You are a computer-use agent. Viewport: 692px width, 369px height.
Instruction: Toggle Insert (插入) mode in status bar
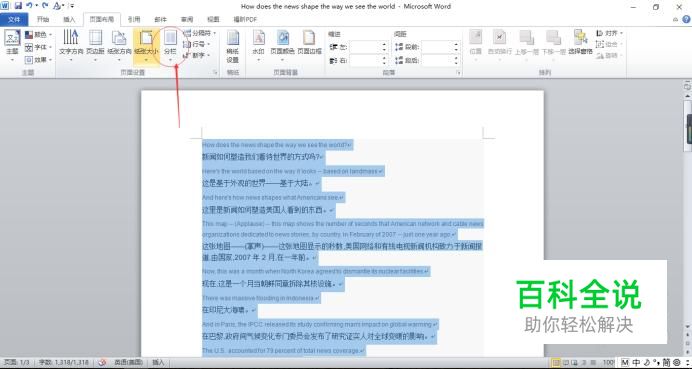click(158, 362)
